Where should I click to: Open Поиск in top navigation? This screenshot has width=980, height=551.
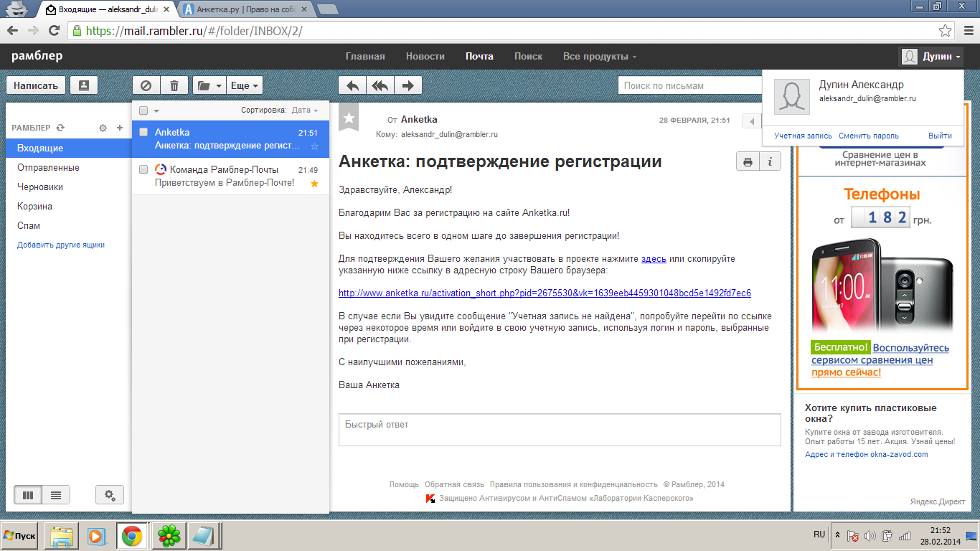(x=528, y=57)
